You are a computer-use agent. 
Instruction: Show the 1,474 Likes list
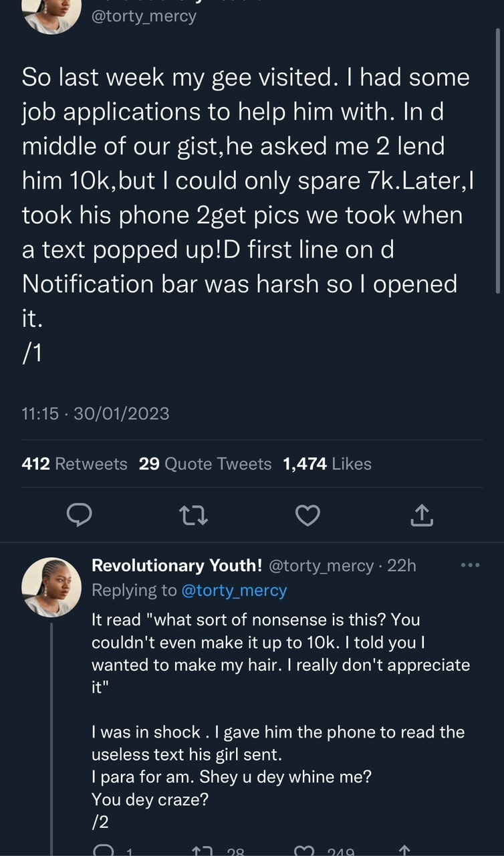[327, 463]
